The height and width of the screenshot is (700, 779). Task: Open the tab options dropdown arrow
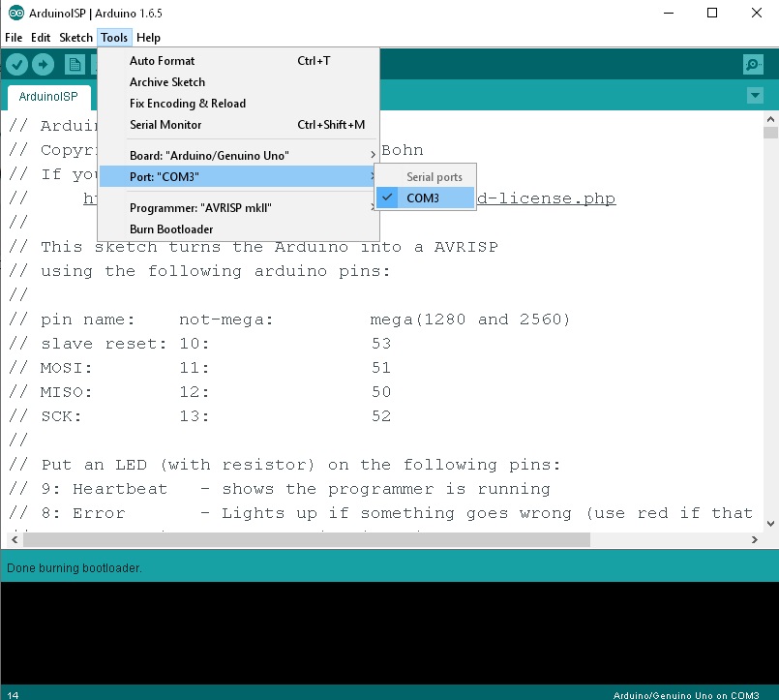point(755,95)
